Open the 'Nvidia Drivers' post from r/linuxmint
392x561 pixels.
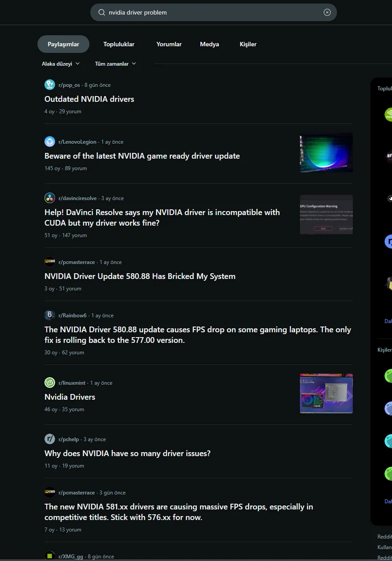tap(70, 397)
